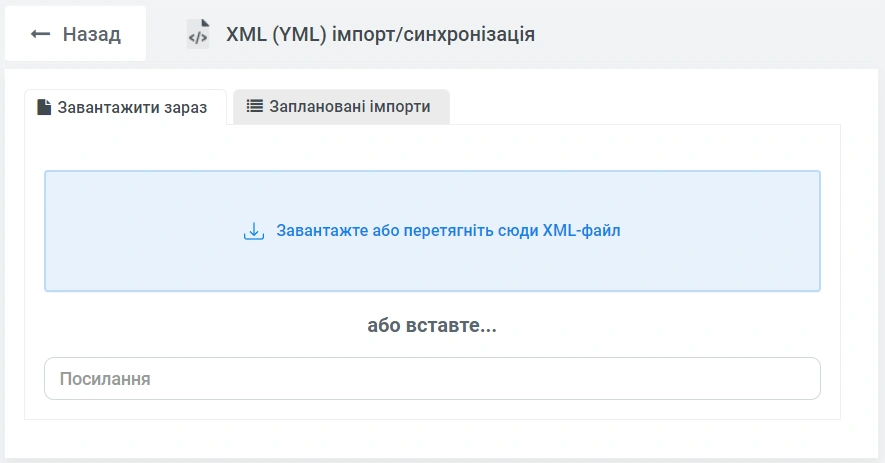Screen dimensions: 885x463
Task: Click the Завантажте або перетягніть сюди XML-файл link
Action: click(x=448, y=231)
